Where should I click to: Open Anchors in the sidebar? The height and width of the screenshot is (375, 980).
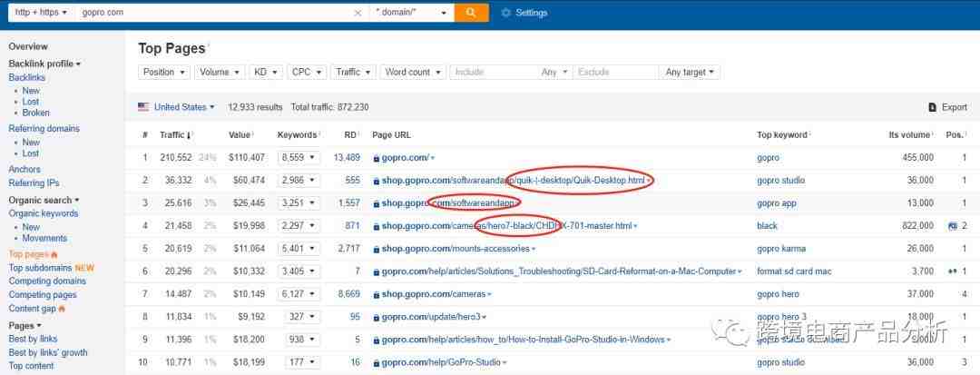pyautogui.click(x=24, y=169)
